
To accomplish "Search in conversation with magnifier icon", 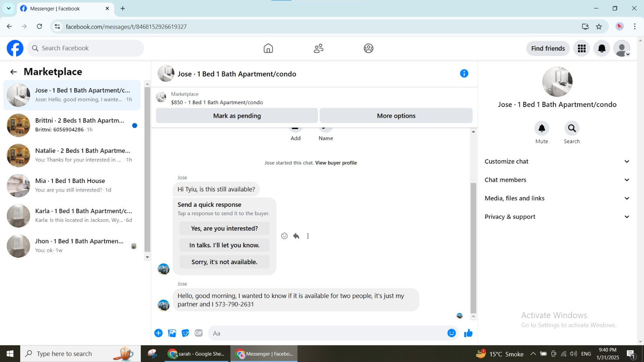I will 572,128.
